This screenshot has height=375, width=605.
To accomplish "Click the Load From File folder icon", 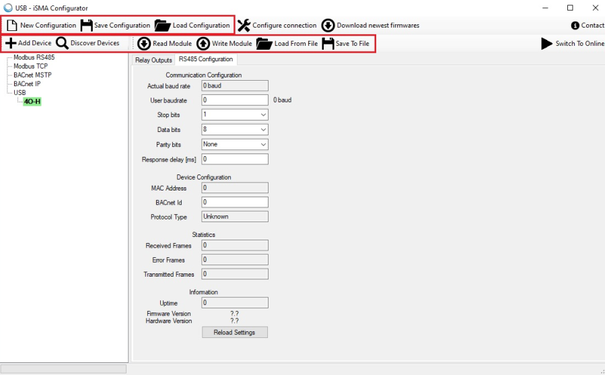I will click(x=264, y=44).
